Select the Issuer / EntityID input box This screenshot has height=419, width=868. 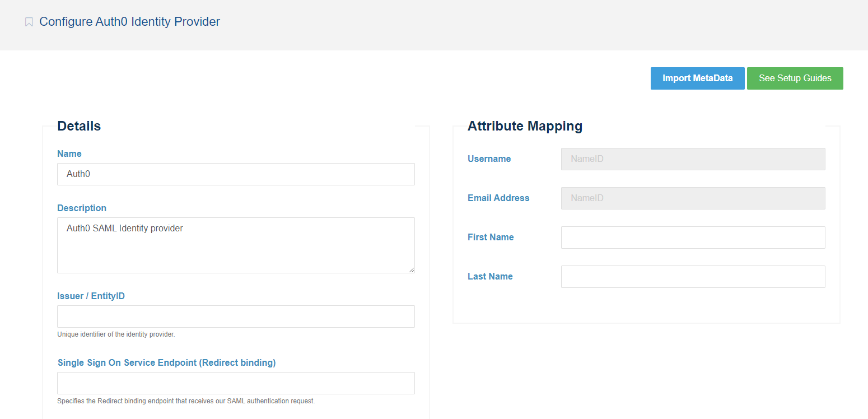point(236,316)
